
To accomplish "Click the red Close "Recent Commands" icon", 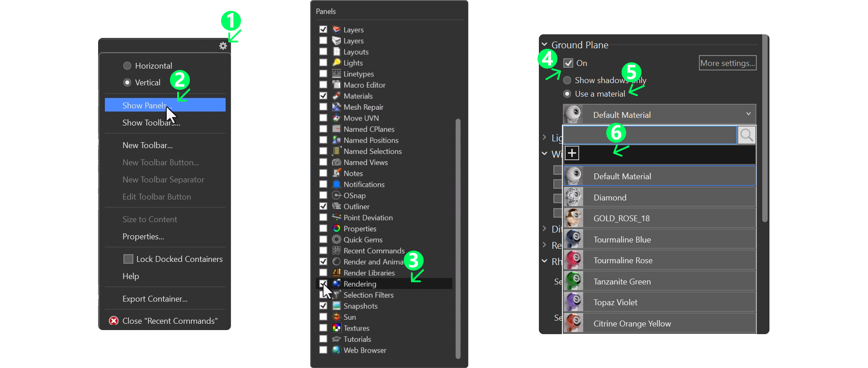I will [x=114, y=321].
